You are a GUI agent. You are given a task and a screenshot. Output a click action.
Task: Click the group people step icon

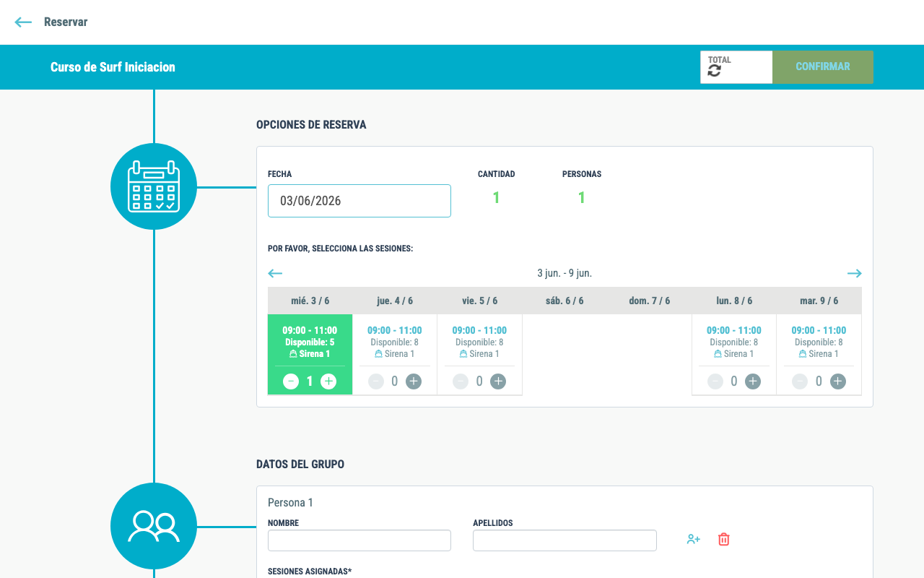point(154,526)
